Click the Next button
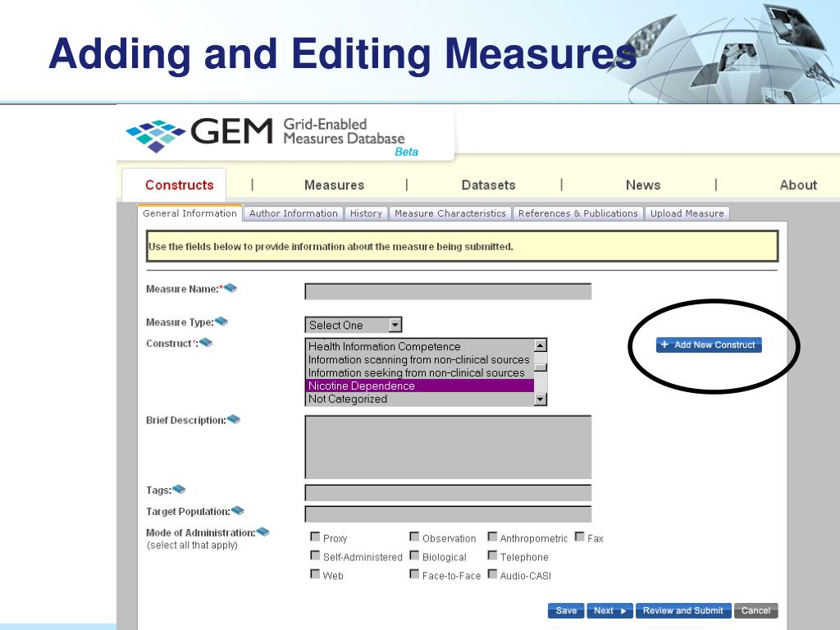The height and width of the screenshot is (630, 840). point(609,610)
